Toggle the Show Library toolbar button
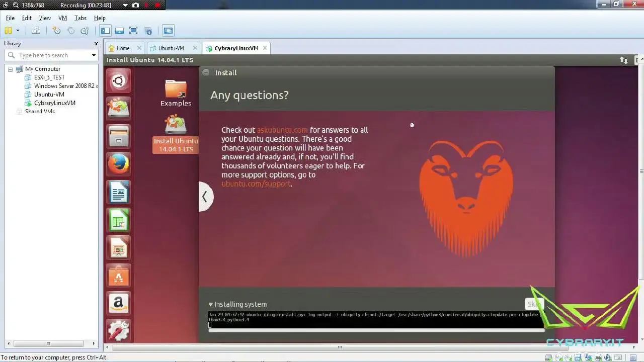644x362 pixels. pos(105,31)
